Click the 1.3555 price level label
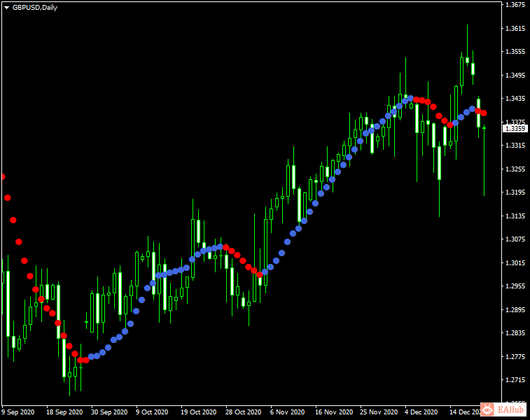This screenshot has height=420, width=530. pos(515,52)
